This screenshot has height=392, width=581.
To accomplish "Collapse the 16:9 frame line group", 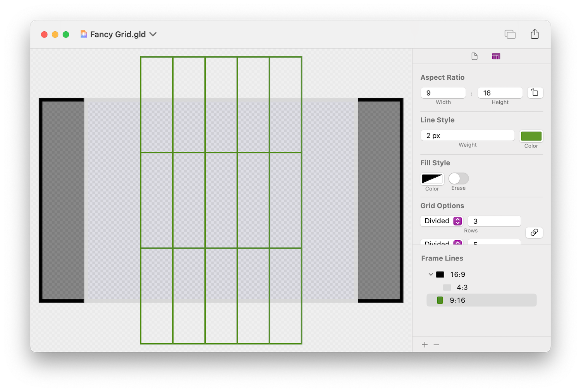I will (x=431, y=274).
